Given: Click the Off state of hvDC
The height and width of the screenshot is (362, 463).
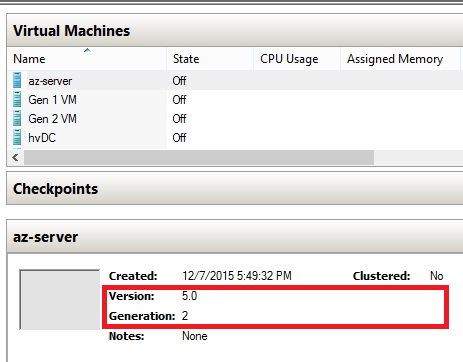Looking at the screenshot, I should pyautogui.click(x=179, y=137).
